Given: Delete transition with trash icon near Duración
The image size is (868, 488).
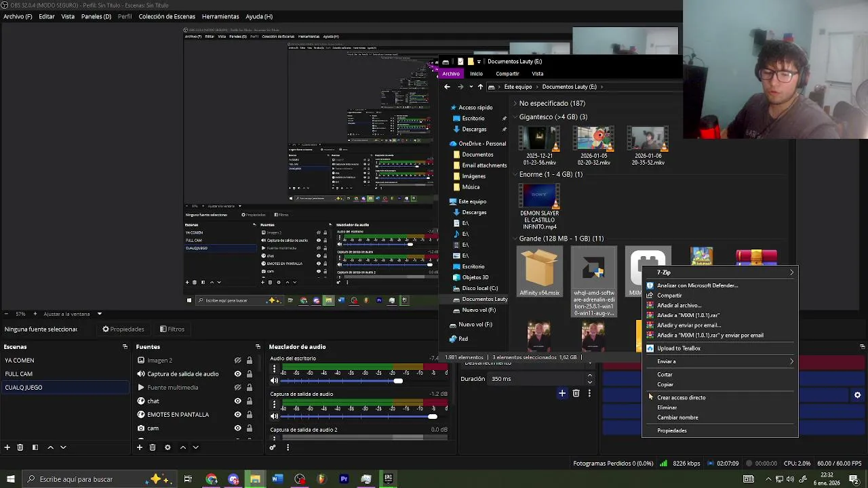Looking at the screenshot, I should coord(576,393).
